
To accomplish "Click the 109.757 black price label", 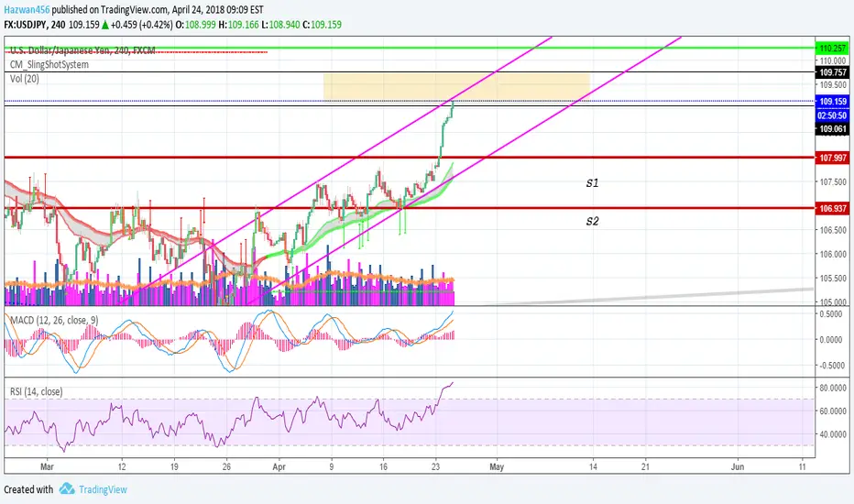I will click(832, 72).
